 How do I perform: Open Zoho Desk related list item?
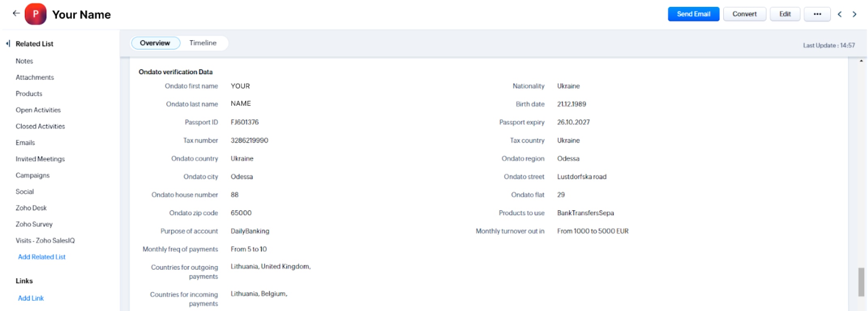31,208
